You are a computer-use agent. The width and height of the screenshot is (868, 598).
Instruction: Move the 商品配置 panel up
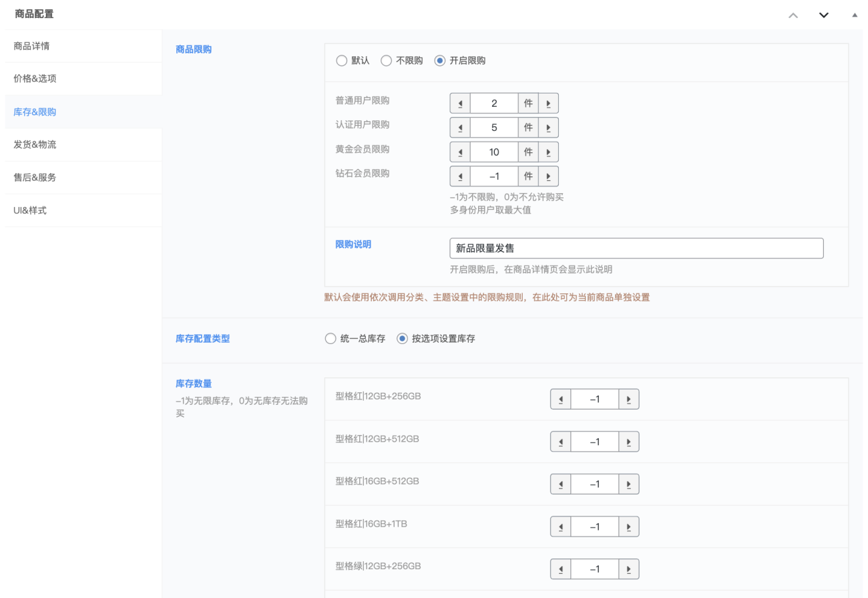click(x=793, y=15)
